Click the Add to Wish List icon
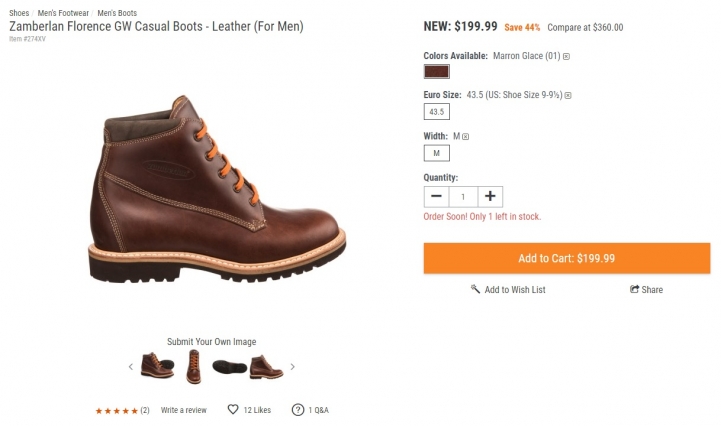 pos(476,290)
